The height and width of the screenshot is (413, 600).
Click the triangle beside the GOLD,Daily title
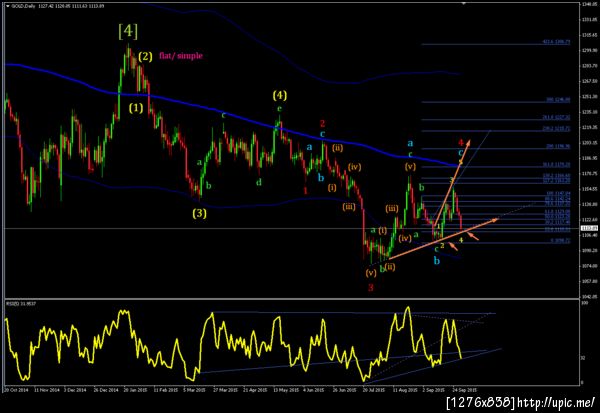coord(7,6)
